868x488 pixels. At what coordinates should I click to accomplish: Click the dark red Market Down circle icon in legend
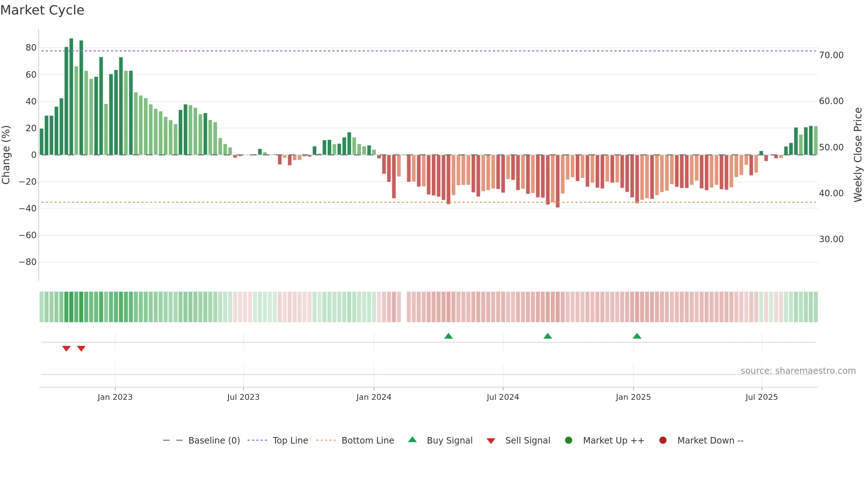pyautogui.click(x=663, y=440)
